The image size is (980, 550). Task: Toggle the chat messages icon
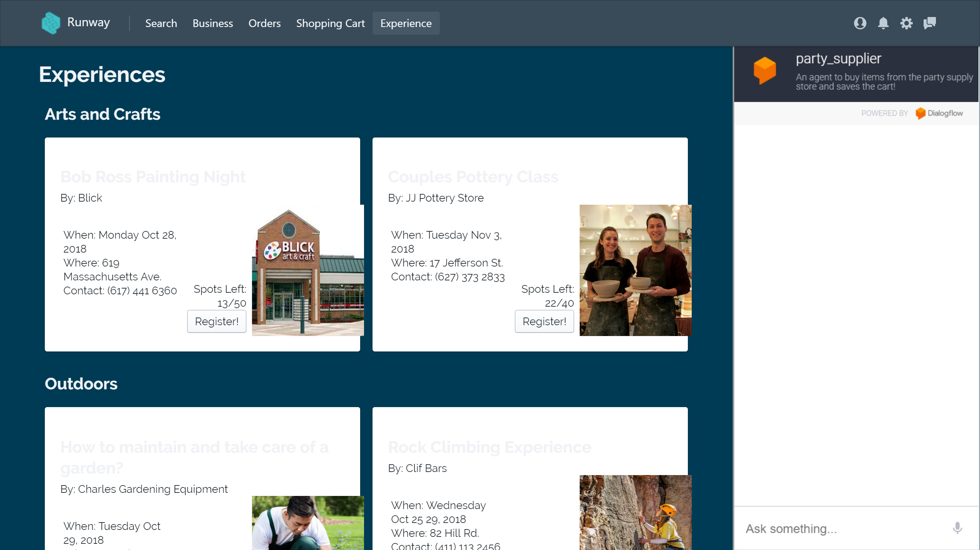930,23
